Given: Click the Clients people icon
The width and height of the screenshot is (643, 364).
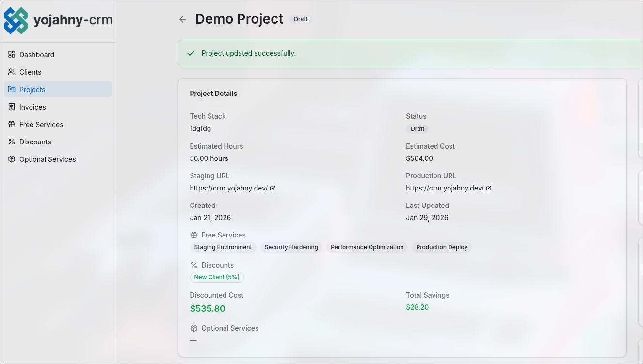Looking at the screenshot, I should [12, 72].
